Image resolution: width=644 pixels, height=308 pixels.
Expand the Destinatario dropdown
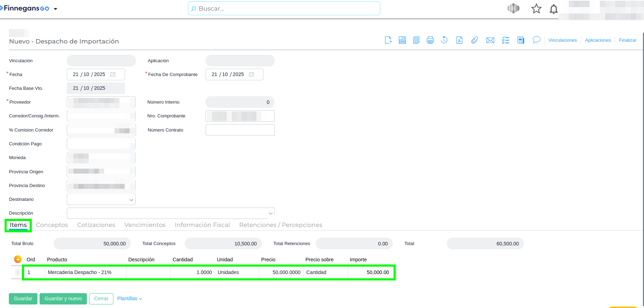click(x=131, y=200)
